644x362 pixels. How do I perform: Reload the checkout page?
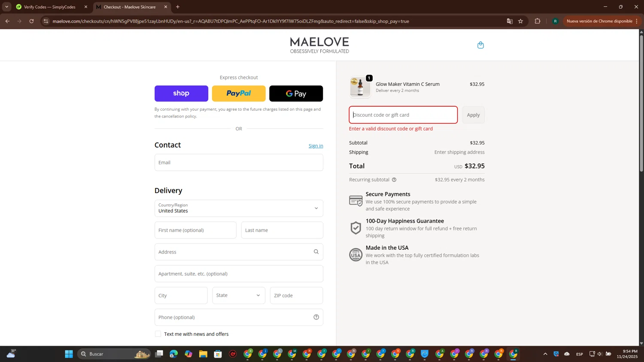tap(31, 21)
